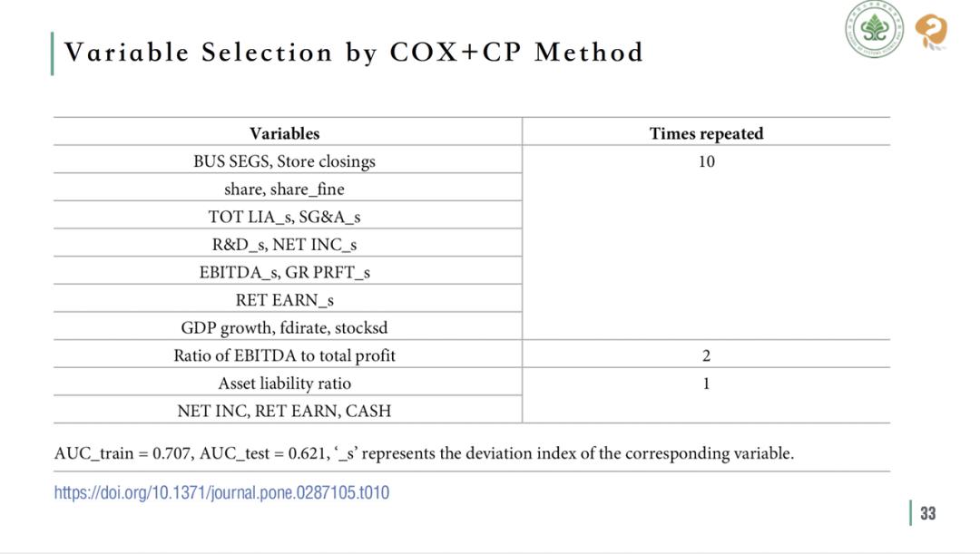Click the times repeated value 2
Viewport: 980px width, 554px height.
pos(706,355)
